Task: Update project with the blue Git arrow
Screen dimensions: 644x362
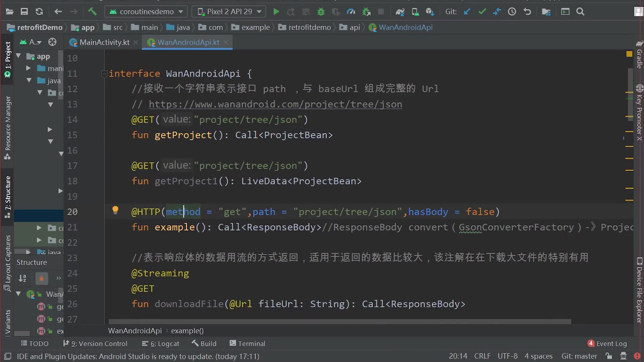Action: (x=467, y=11)
